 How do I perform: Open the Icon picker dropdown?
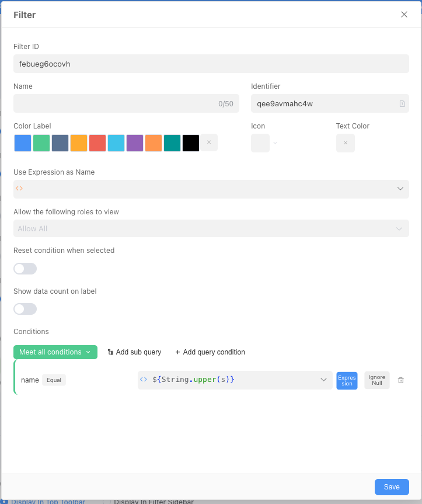click(x=264, y=143)
